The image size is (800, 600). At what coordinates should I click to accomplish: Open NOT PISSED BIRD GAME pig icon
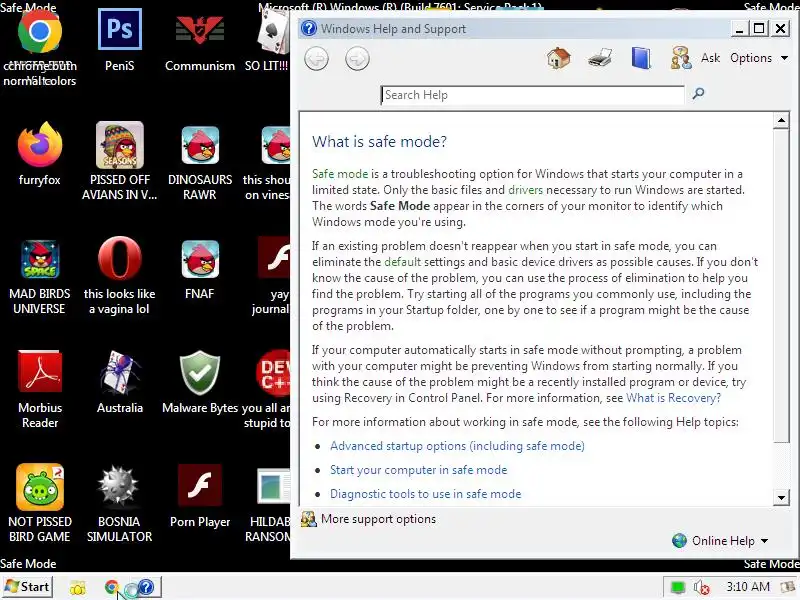pyautogui.click(x=40, y=487)
